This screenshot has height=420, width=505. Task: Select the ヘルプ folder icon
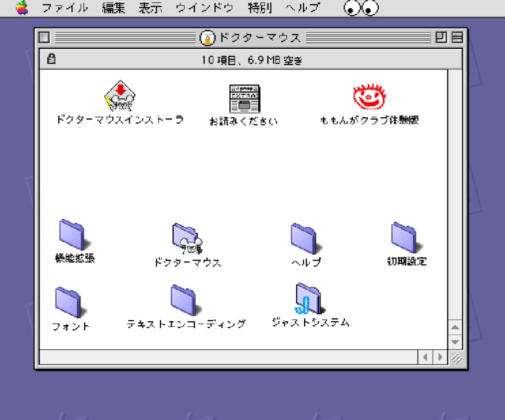(306, 238)
